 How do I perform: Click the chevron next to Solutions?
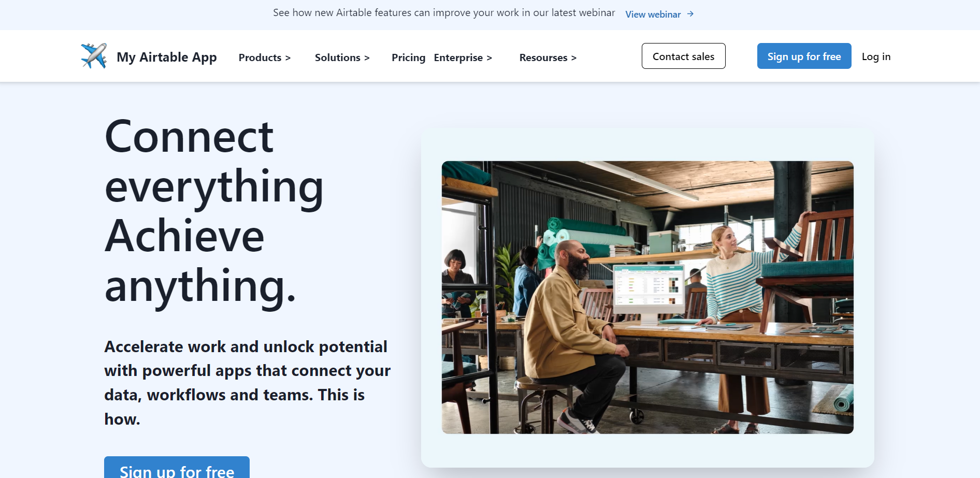coord(367,58)
